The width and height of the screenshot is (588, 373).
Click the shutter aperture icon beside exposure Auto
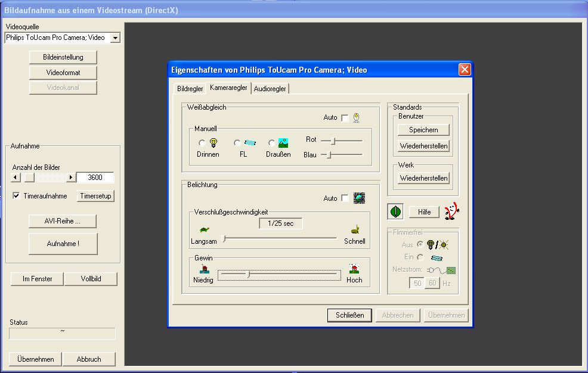click(x=358, y=198)
